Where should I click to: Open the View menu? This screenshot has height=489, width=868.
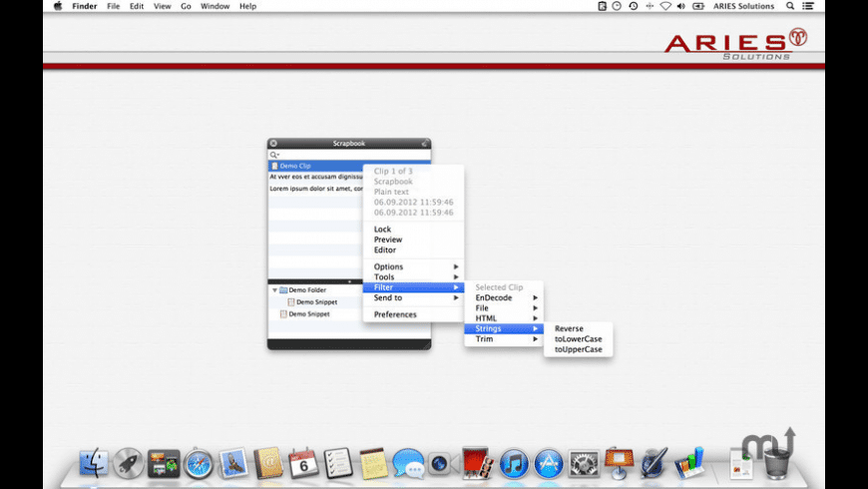click(162, 6)
